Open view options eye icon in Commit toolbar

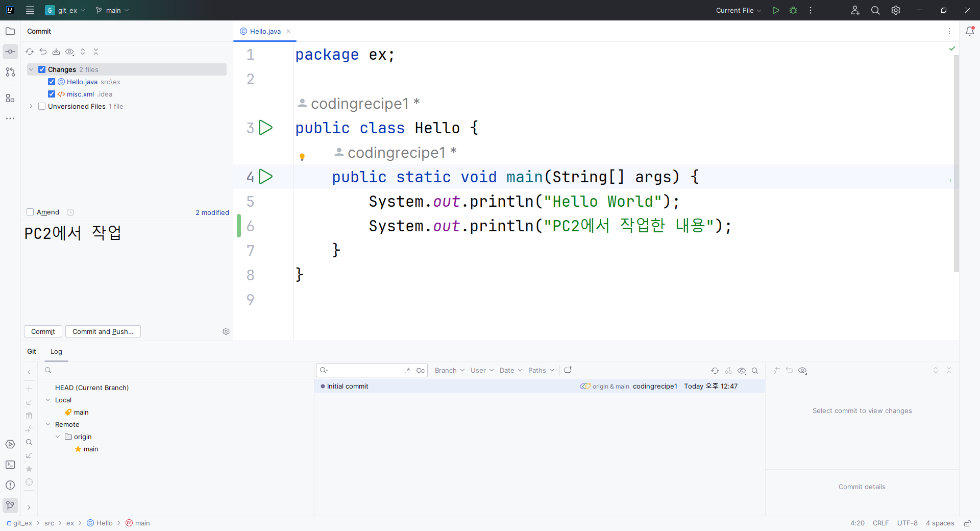[x=70, y=52]
